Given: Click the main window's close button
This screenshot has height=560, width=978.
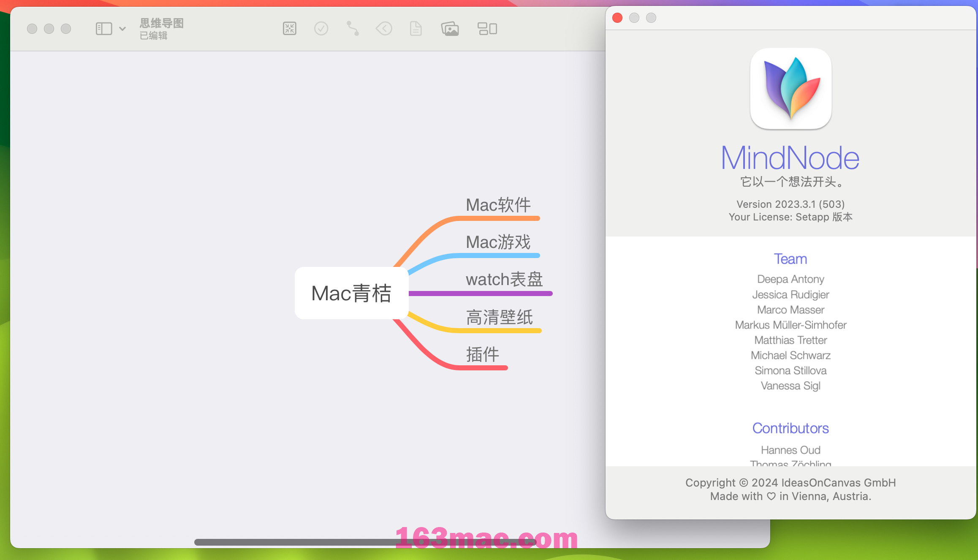Looking at the screenshot, I should tap(32, 29).
